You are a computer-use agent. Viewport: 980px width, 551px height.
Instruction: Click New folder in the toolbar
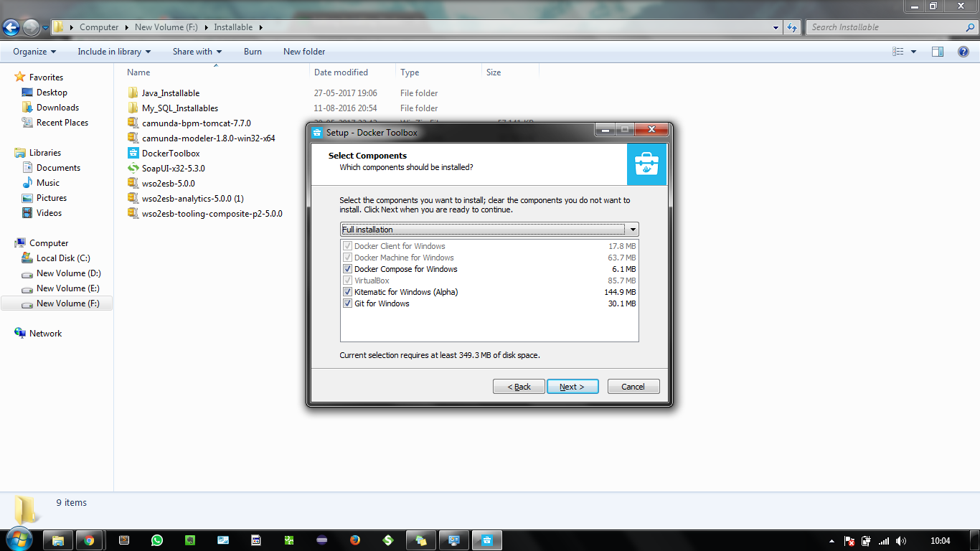pos(303,52)
